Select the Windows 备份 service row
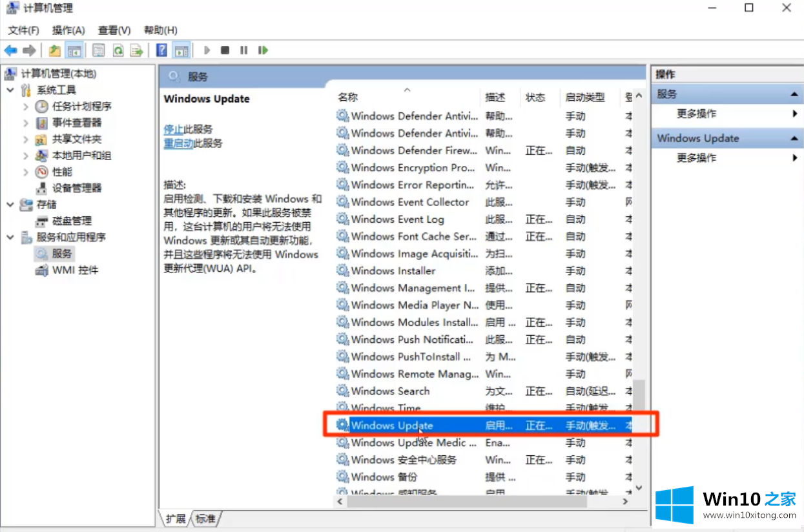804x532 pixels. pyautogui.click(x=484, y=477)
